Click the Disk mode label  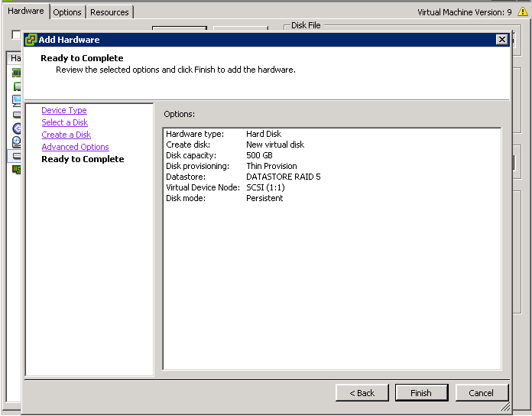point(186,198)
